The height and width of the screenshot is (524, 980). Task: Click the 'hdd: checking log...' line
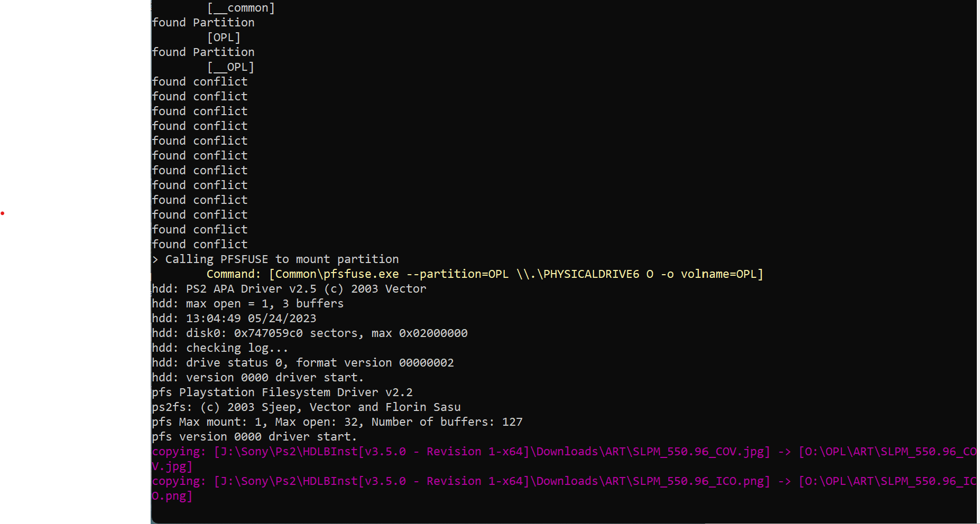pos(220,348)
